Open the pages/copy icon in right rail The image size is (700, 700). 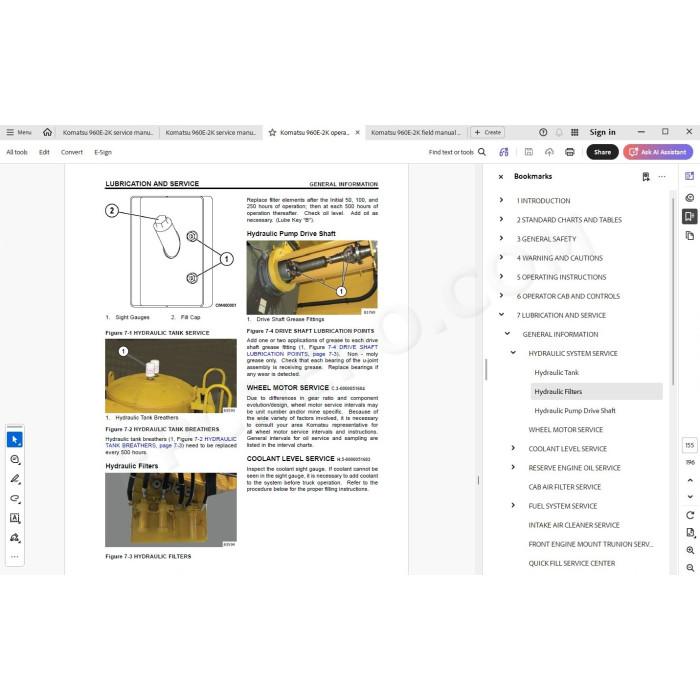click(x=689, y=236)
